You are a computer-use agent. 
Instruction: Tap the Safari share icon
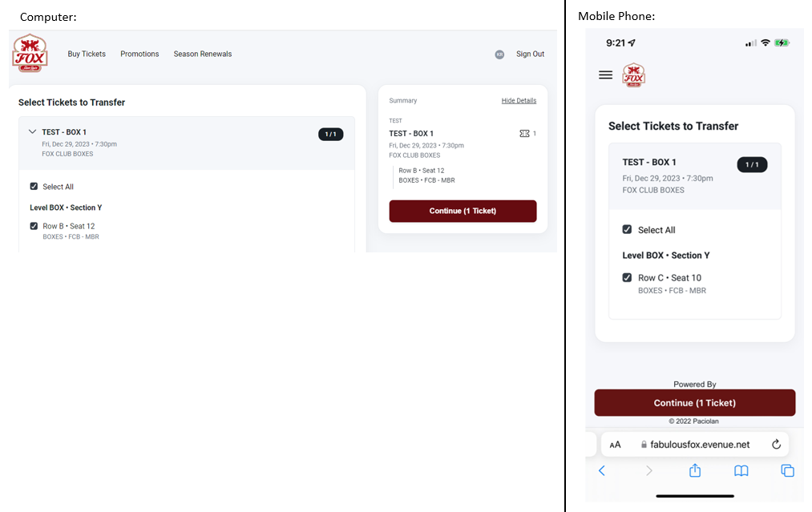tap(695, 470)
